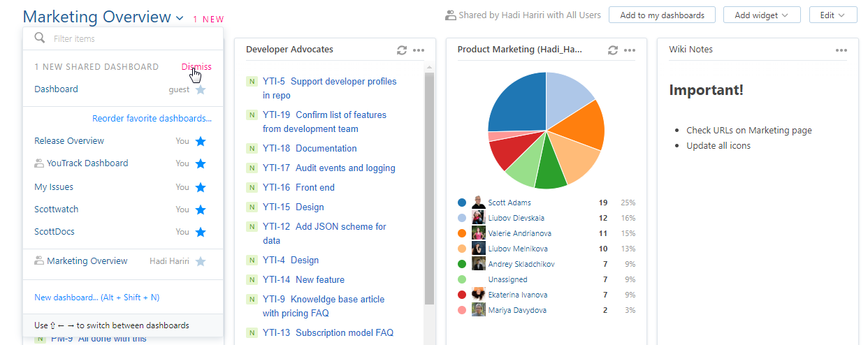Screen dimensions: 868x345
Task: Refresh the Developer Advocates widget
Action: coord(402,50)
